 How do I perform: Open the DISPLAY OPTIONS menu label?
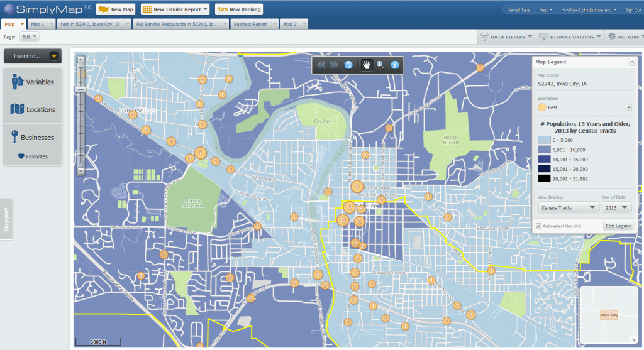coord(572,37)
